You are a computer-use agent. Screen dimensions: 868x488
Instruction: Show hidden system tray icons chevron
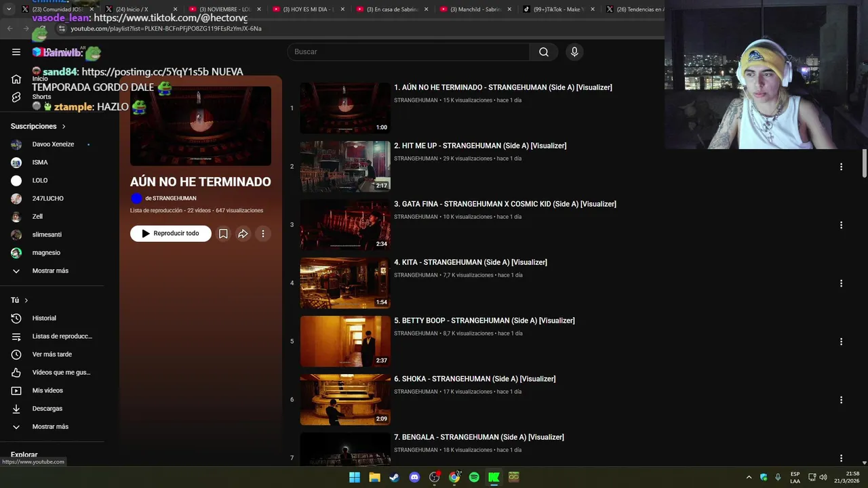749,477
